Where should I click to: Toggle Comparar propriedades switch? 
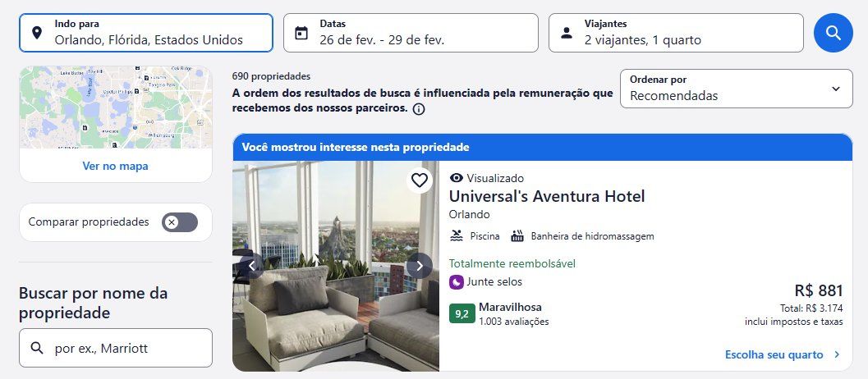click(x=179, y=222)
